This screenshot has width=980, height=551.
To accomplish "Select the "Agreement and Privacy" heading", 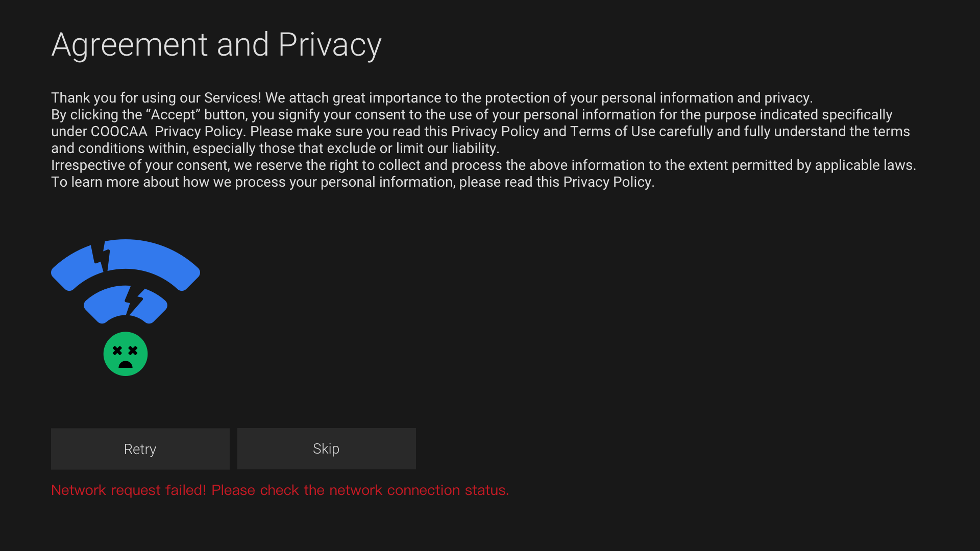I will point(216,45).
